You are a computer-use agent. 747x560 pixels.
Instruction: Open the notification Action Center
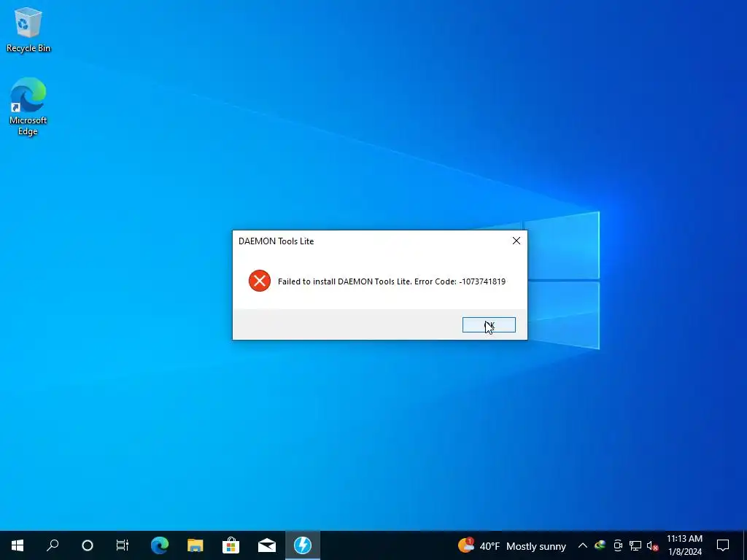click(x=723, y=545)
